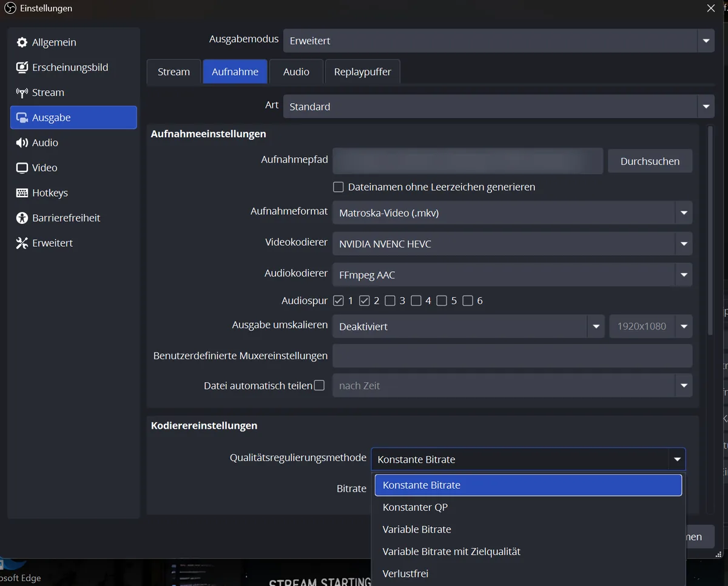728x586 pixels.
Task: Select Konstante Bitrate option
Action: coord(528,485)
